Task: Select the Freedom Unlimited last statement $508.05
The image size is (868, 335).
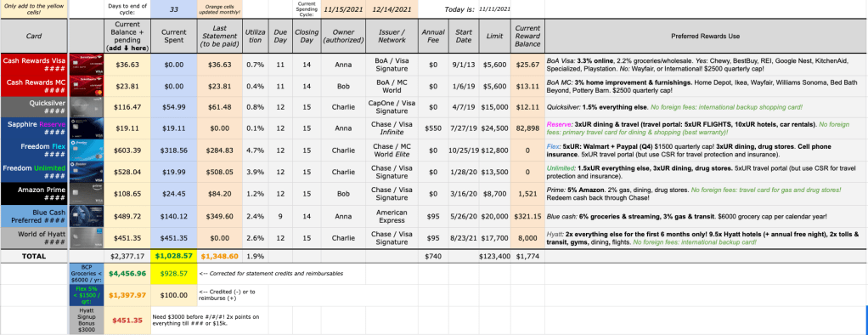Action: click(219, 172)
